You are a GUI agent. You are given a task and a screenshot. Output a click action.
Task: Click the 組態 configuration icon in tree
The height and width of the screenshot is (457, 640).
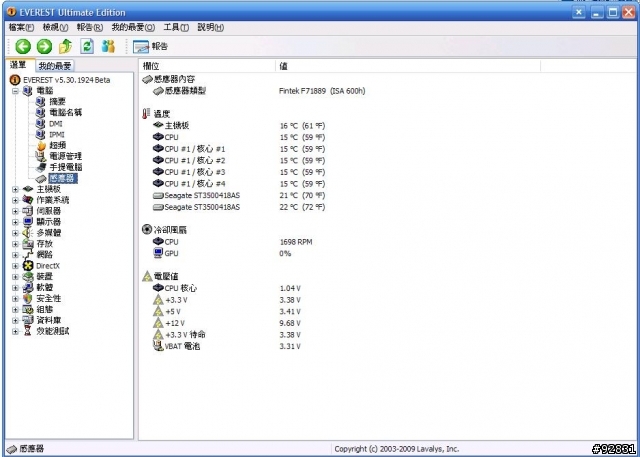click(x=28, y=310)
